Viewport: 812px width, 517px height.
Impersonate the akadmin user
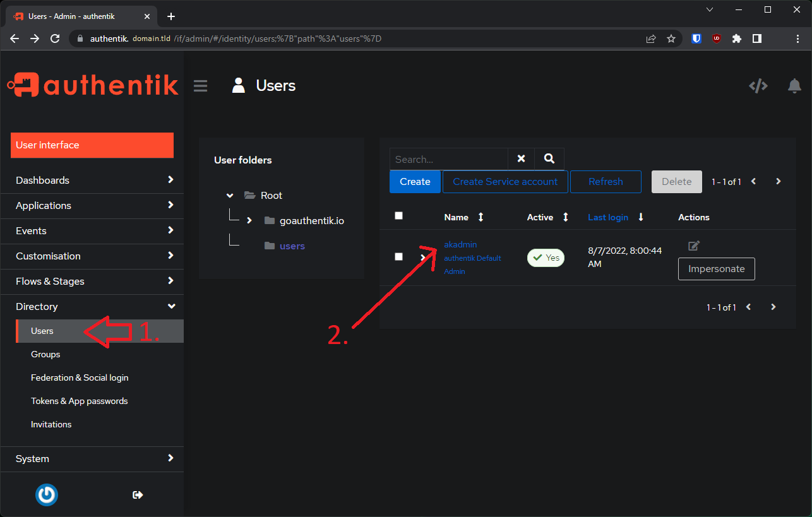pos(717,269)
